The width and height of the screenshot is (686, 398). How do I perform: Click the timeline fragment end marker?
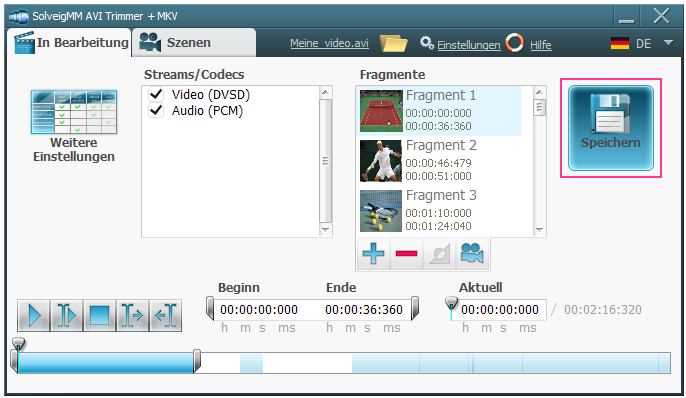tap(197, 361)
